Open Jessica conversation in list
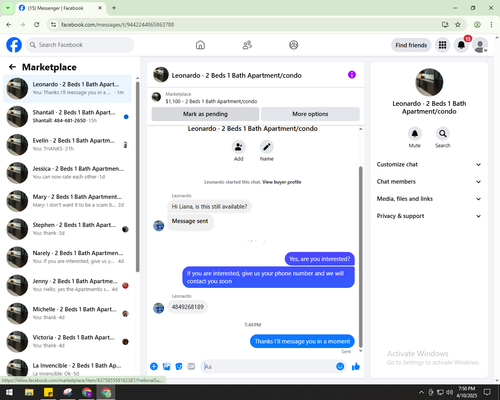The width and height of the screenshot is (500, 400). coord(68,173)
